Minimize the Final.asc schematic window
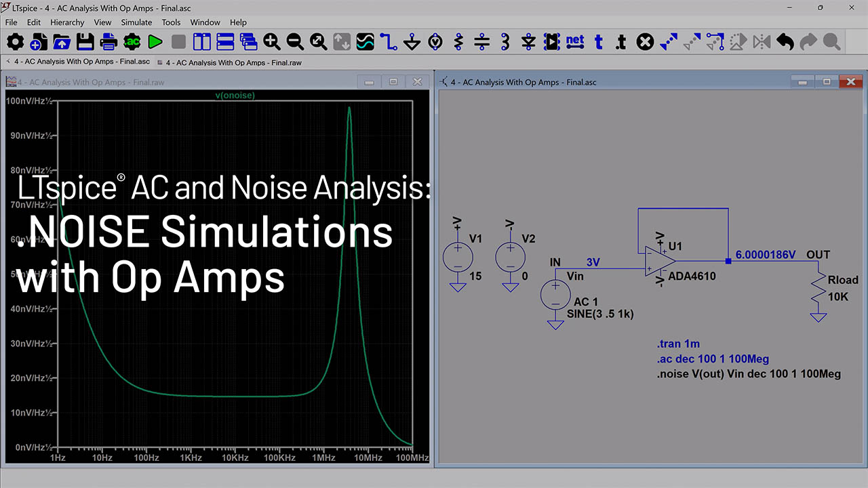The width and height of the screenshot is (868, 488). click(x=803, y=81)
